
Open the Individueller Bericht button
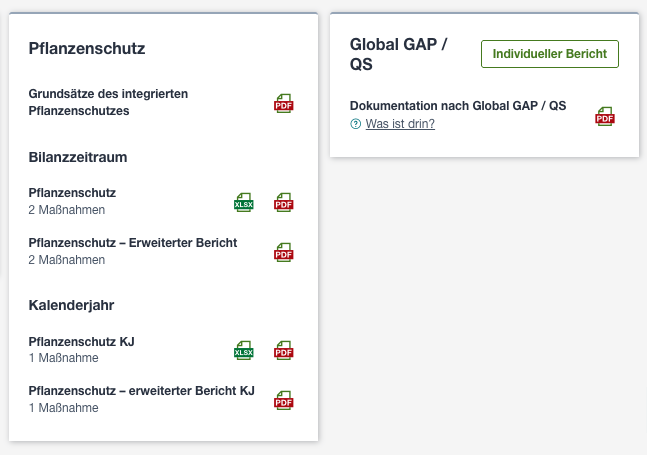coord(550,54)
